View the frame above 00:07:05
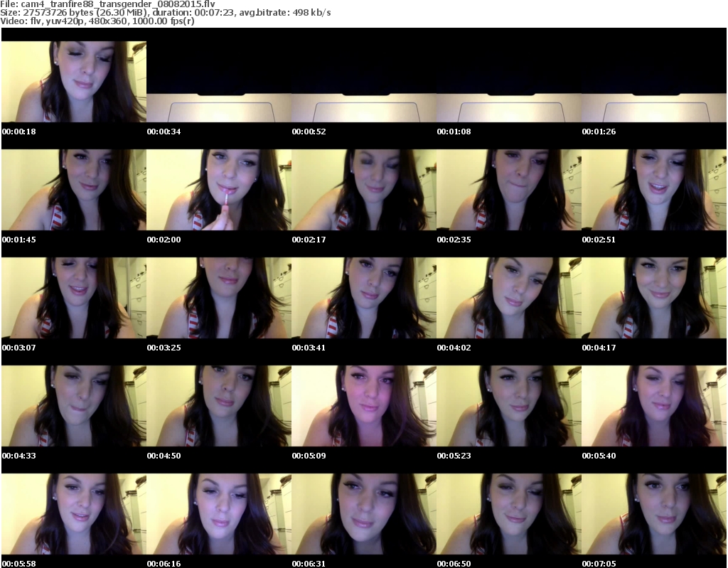This screenshot has width=728, height=568. tap(654, 514)
